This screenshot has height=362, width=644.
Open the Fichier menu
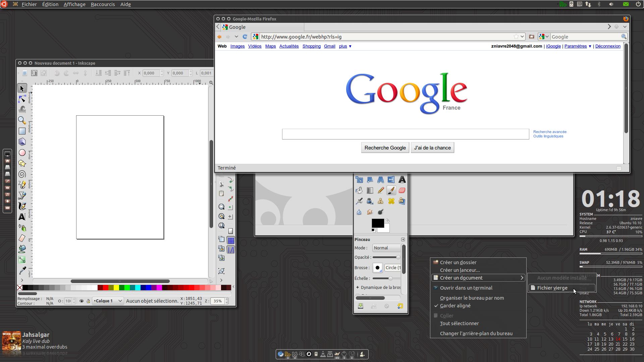click(29, 4)
